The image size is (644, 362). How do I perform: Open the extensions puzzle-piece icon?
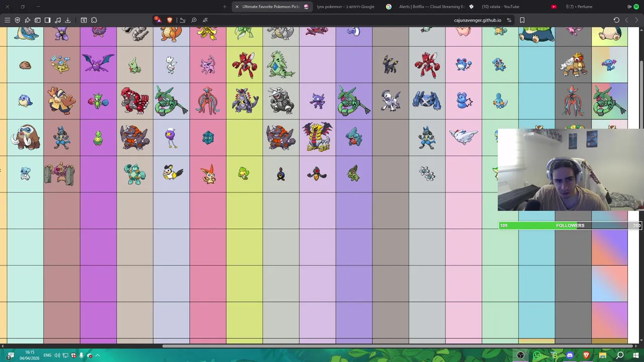94,20
